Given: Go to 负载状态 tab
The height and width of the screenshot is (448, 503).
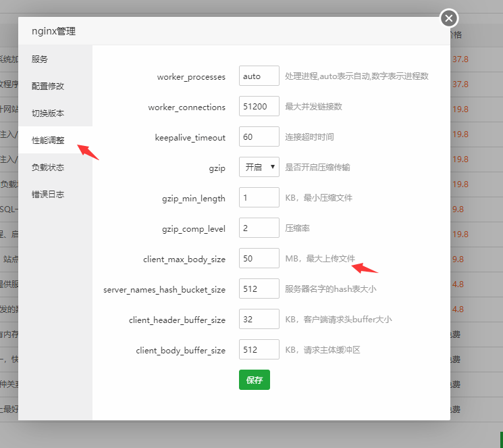Looking at the screenshot, I should click(x=55, y=168).
